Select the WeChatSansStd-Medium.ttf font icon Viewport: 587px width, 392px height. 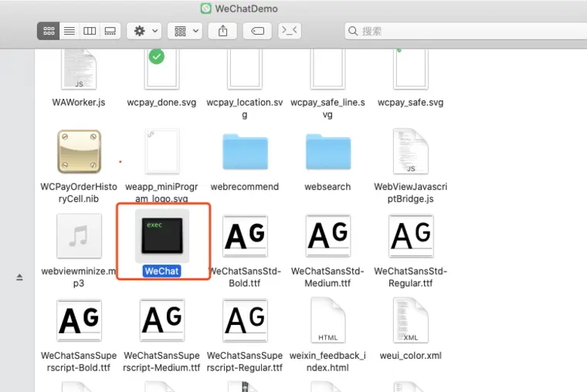click(x=328, y=236)
